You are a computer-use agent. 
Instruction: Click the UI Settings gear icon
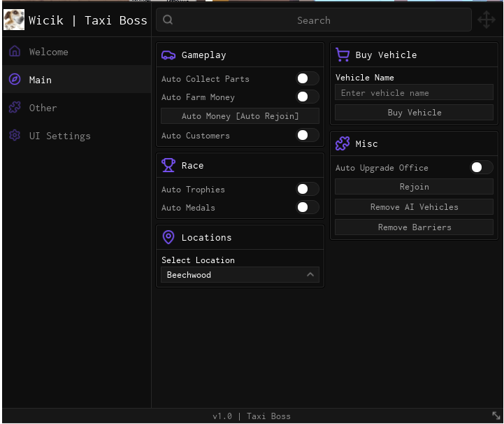pyautogui.click(x=15, y=136)
